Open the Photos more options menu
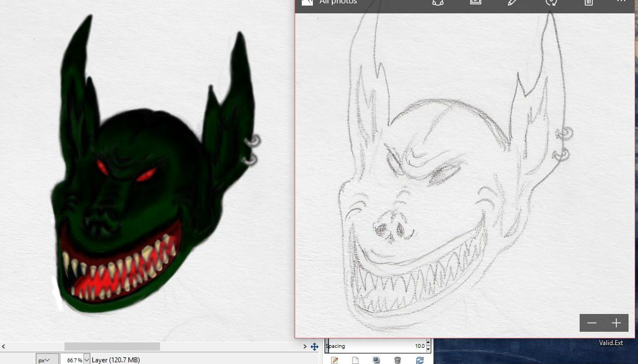 pos(621,2)
